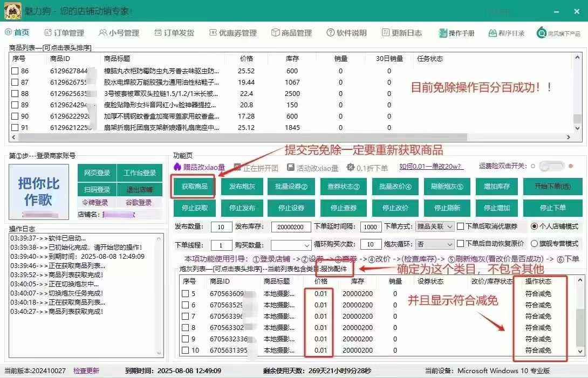Screen dimensions: 588x378
Task: Expand the 炮灰循环 dropdown
Action: pos(435,244)
